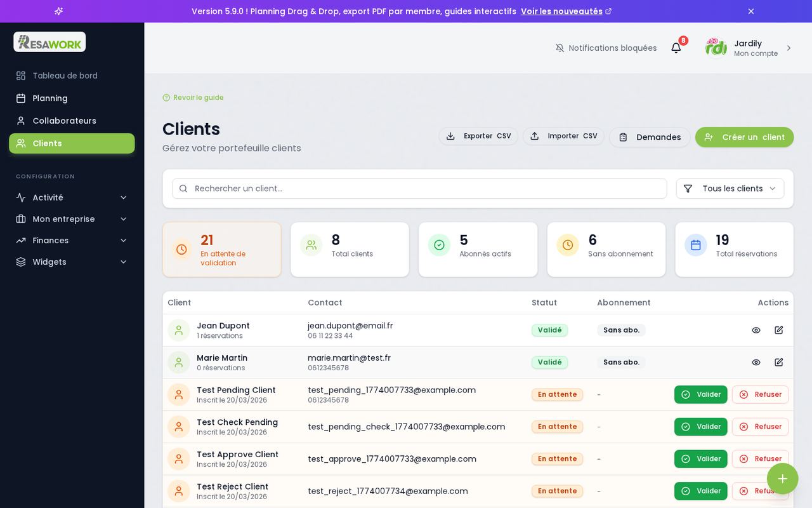Click Test Reject Client avatar icon
This screenshot has width=812, height=508.
click(179, 491)
